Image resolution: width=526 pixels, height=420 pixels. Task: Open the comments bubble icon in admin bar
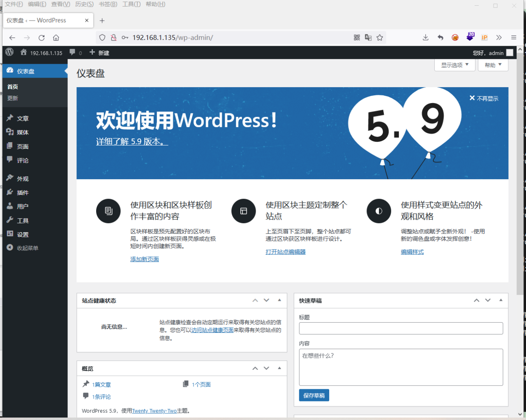click(73, 52)
